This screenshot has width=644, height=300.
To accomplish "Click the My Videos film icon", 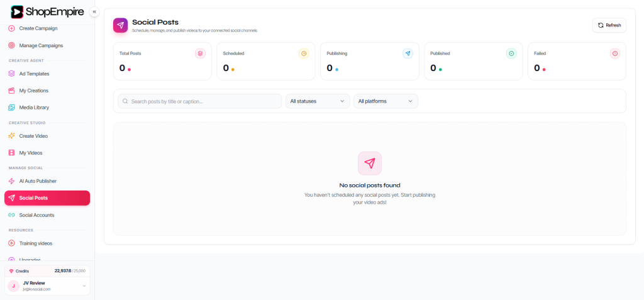I will 11,152.
